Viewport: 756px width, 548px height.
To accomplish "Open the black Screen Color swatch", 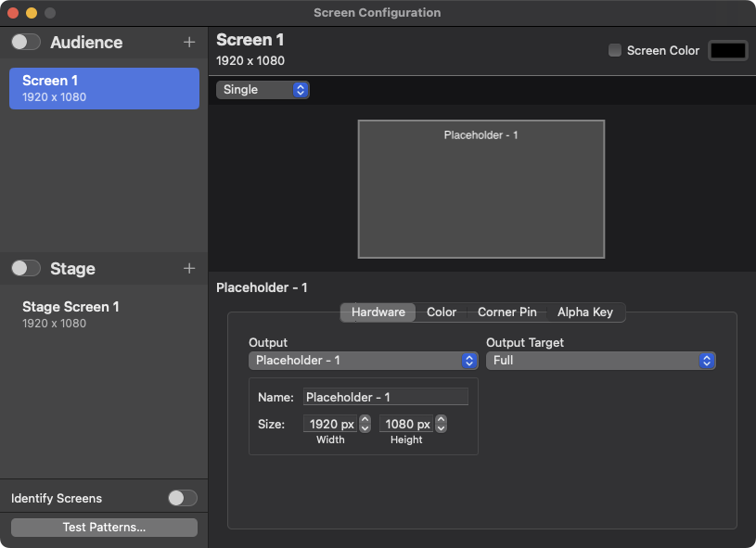I will click(x=727, y=50).
